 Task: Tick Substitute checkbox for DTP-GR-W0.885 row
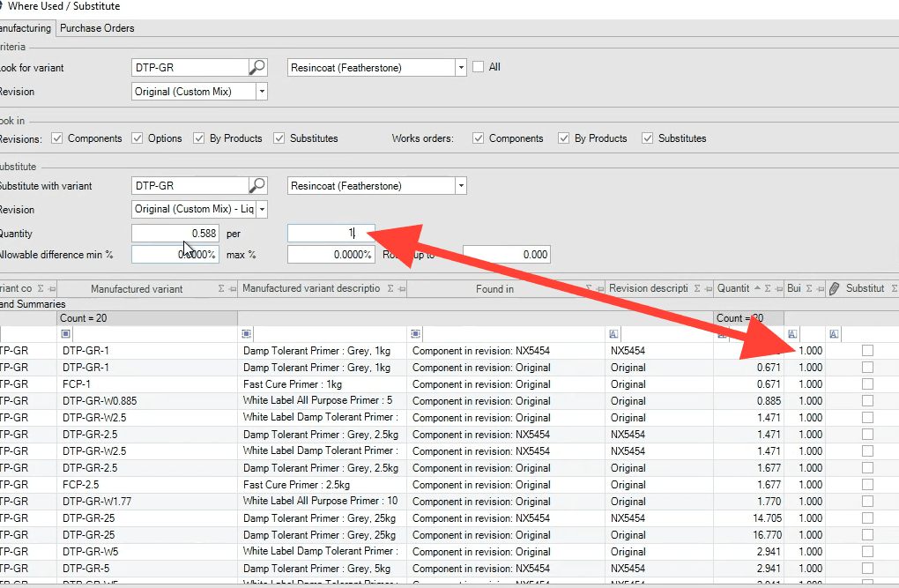coord(867,400)
